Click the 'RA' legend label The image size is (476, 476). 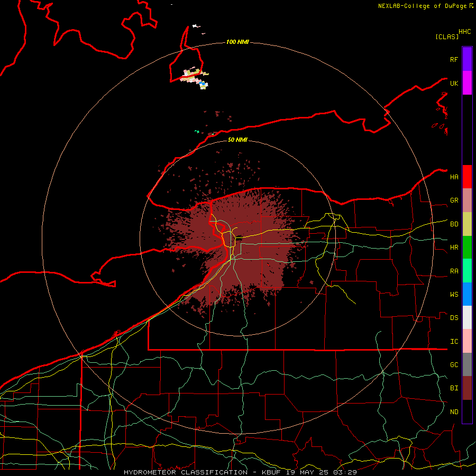[x=454, y=271]
